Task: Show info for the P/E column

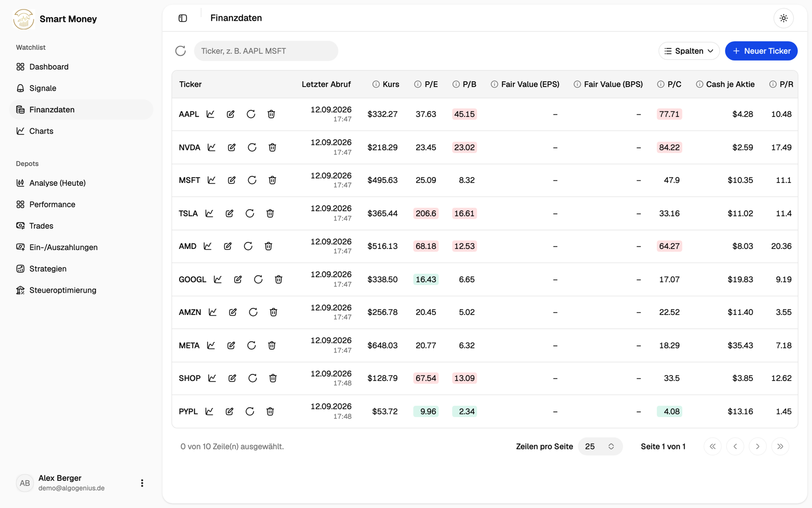Action: (418, 84)
